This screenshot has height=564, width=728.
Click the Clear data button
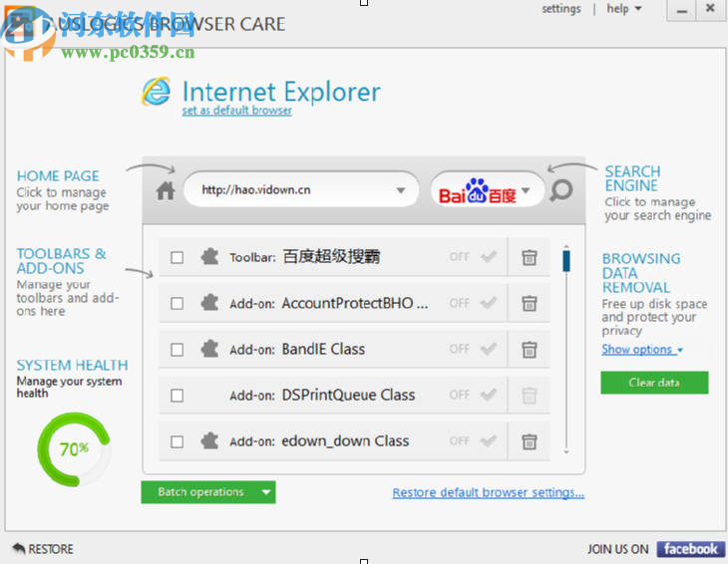654,383
